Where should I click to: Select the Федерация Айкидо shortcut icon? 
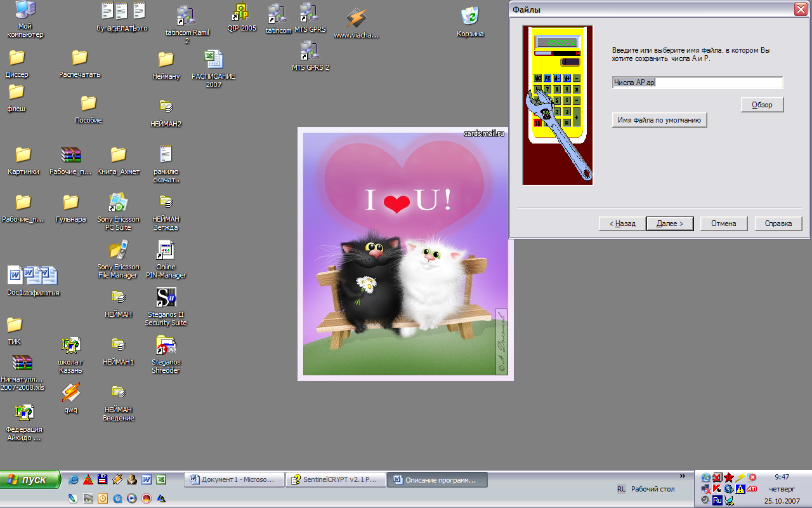23,422
